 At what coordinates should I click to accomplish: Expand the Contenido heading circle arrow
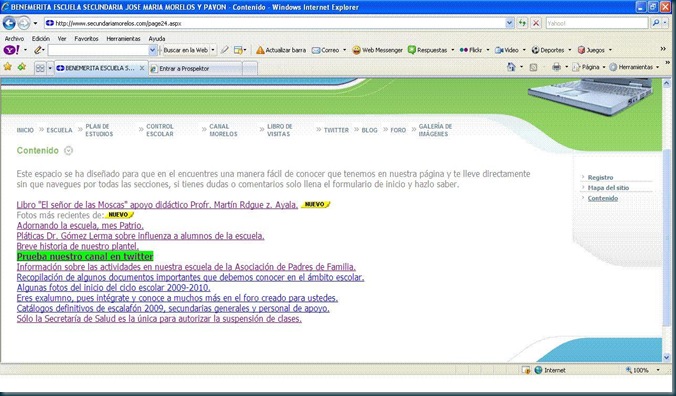(69, 150)
